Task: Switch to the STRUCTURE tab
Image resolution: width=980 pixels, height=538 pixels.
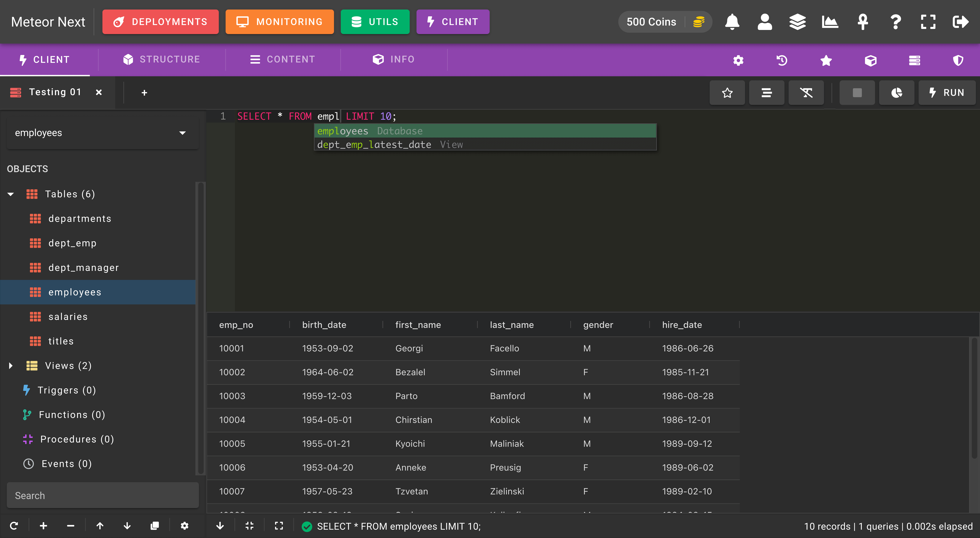Action: 162,59
